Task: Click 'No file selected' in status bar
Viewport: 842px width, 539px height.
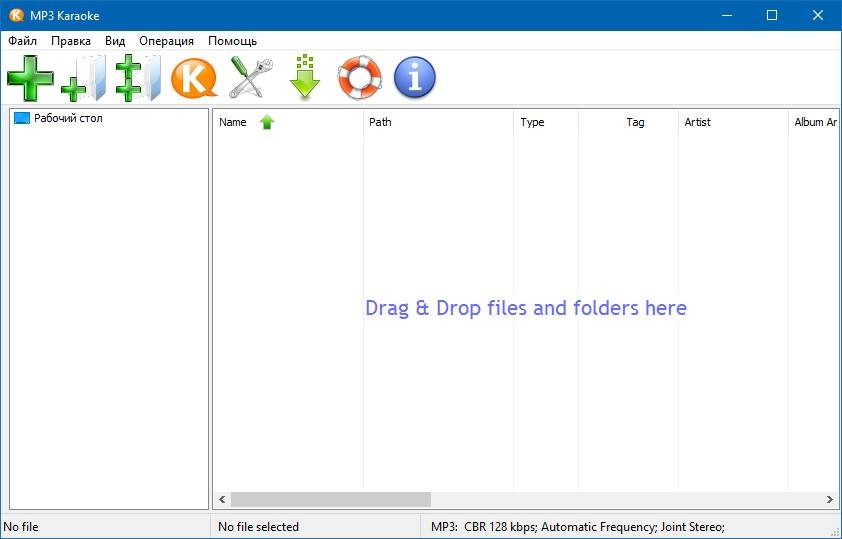Action: pos(258,527)
